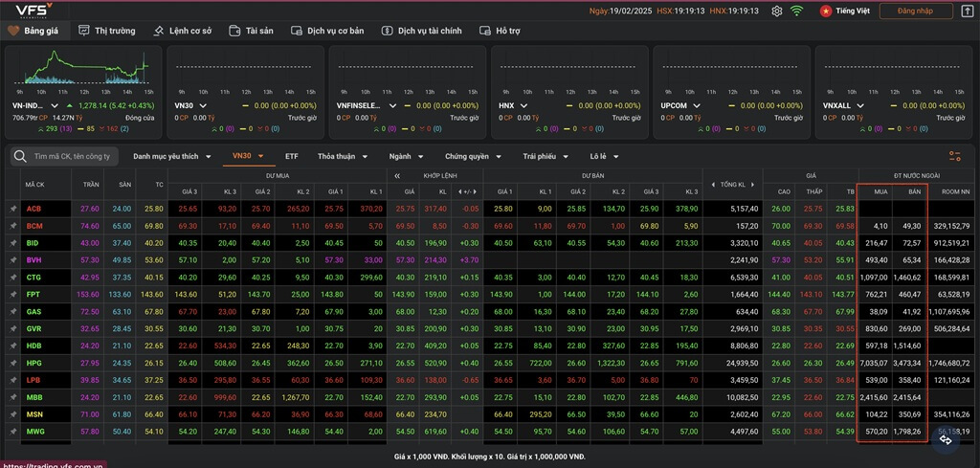Toggle pin for CTG row
The width and height of the screenshot is (980, 468).
pos(12,277)
